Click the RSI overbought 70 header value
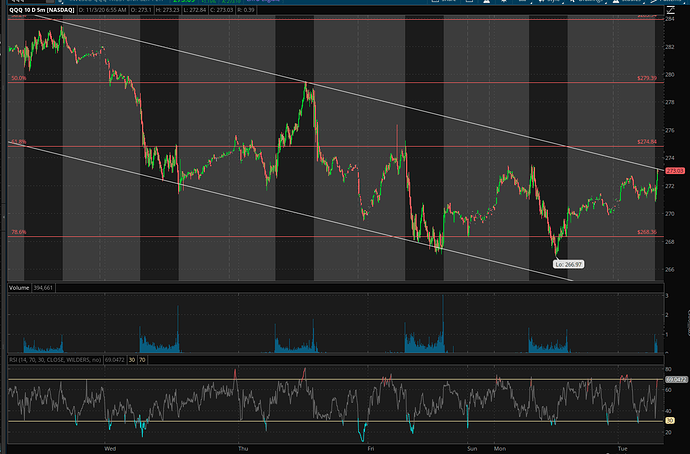This screenshot has width=690, height=454. click(142, 360)
